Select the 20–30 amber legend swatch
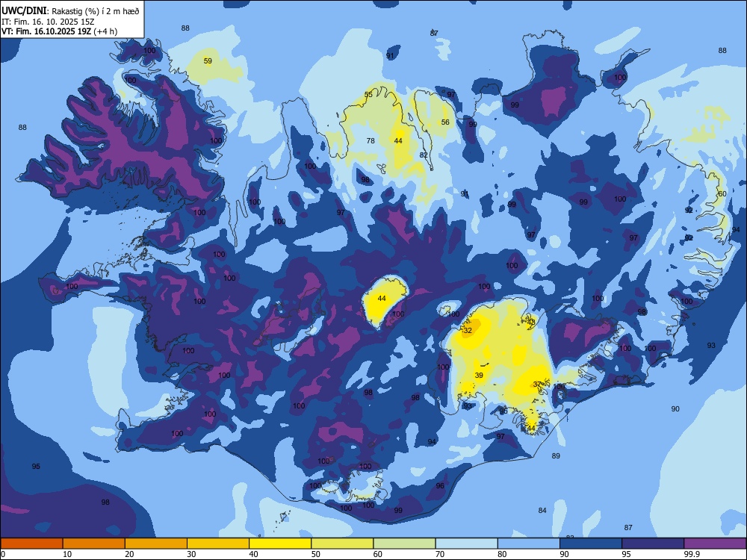The image size is (747, 560). 156,544
